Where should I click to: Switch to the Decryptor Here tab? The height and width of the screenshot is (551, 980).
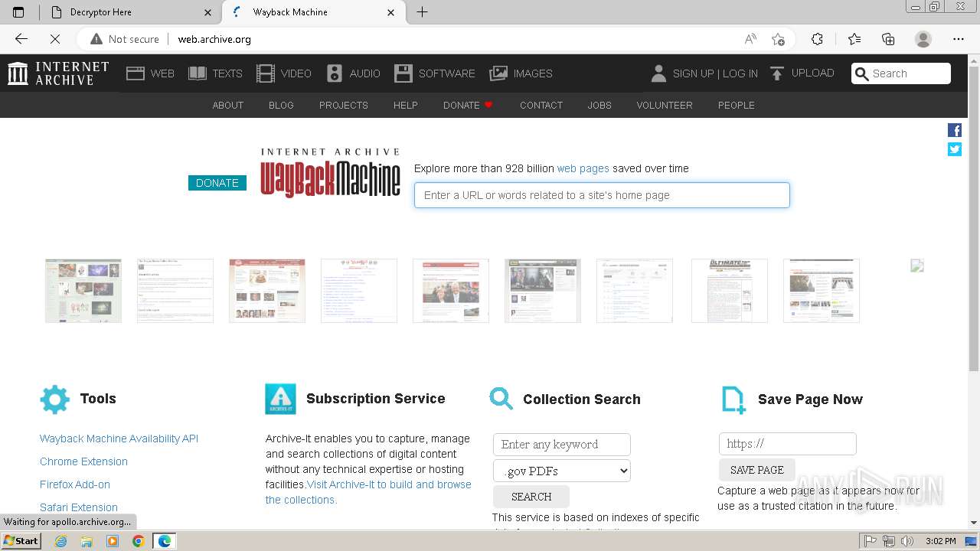point(129,12)
